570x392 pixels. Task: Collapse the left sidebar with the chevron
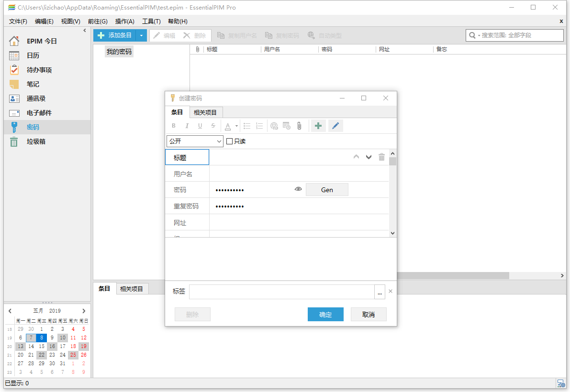click(85, 30)
